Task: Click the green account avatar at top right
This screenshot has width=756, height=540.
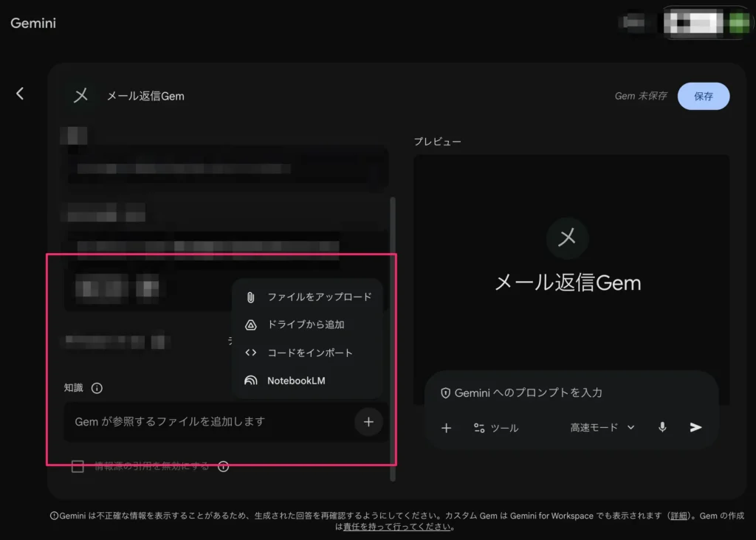Action: [739, 23]
